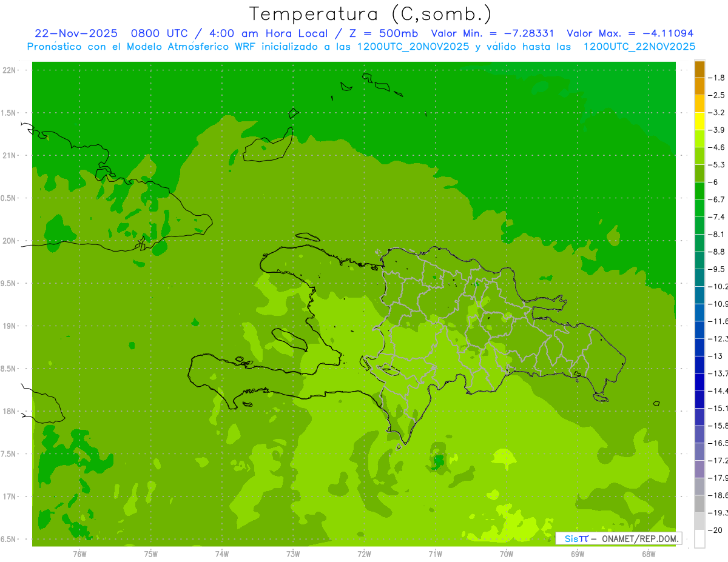Click the '73W' longitude axis label
This screenshot has height=562, width=728.
click(293, 554)
